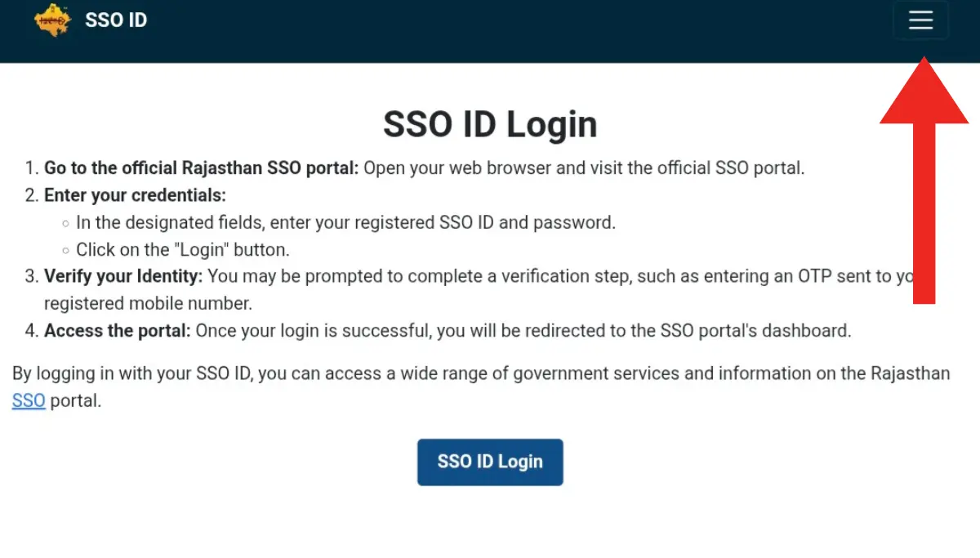
Task: Select the hamburger menu's top bar
Action: click(x=921, y=11)
